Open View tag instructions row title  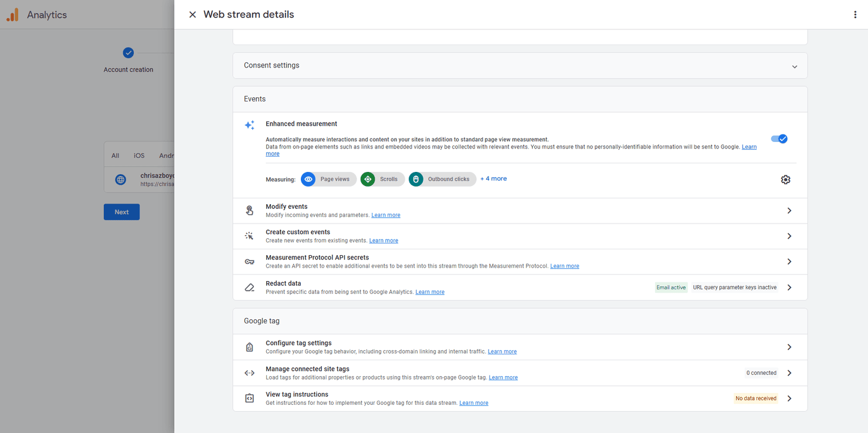(297, 394)
